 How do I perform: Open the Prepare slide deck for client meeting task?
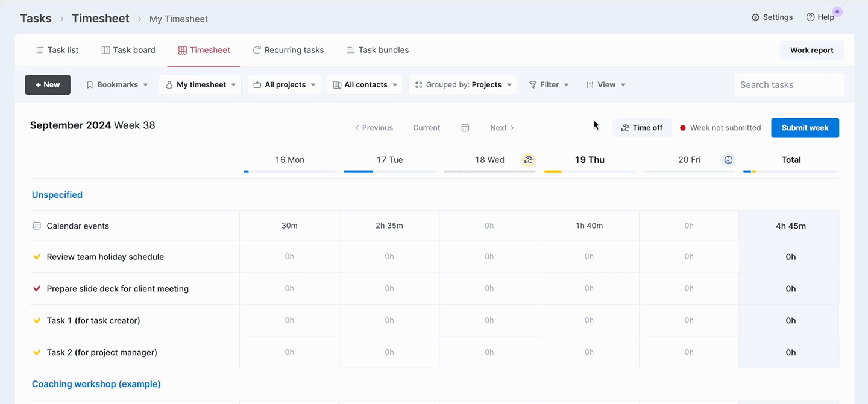[x=118, y=289]
